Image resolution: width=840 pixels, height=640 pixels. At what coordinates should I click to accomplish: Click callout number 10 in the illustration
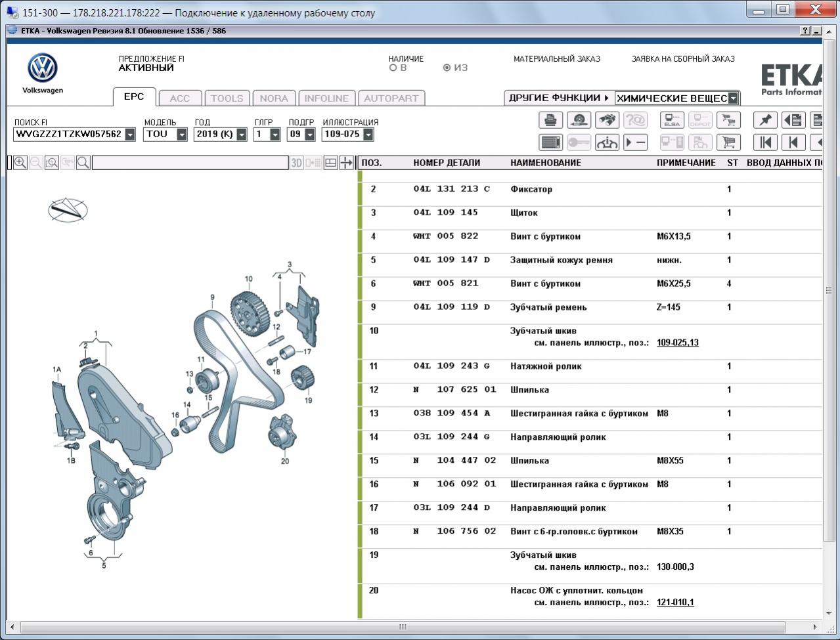[248, 279]
